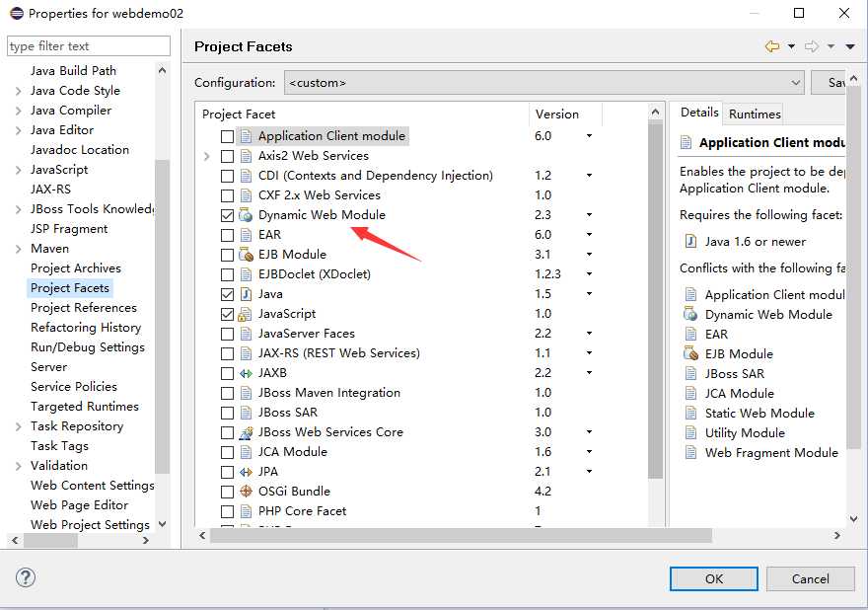Viewport: 868px width, 610px height.
Task: Open Java facet version dropdown
Action: [x=589, y=293]
